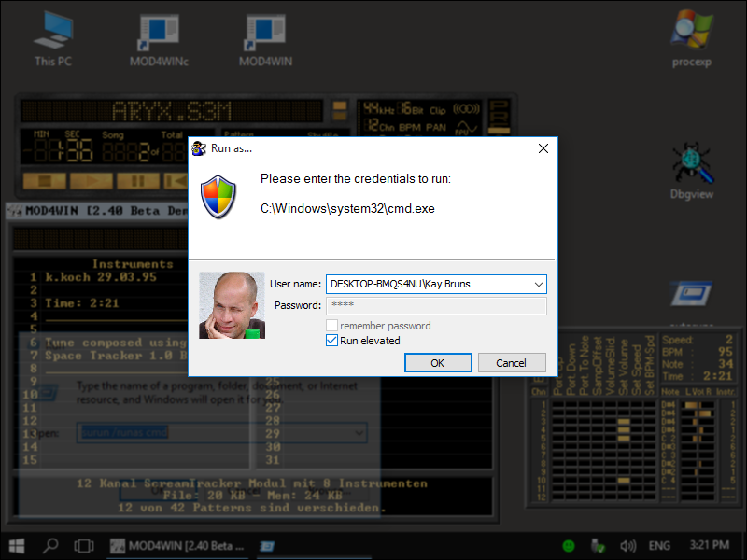Uncheck the Run elevated checkbox

tap(332, 341)
